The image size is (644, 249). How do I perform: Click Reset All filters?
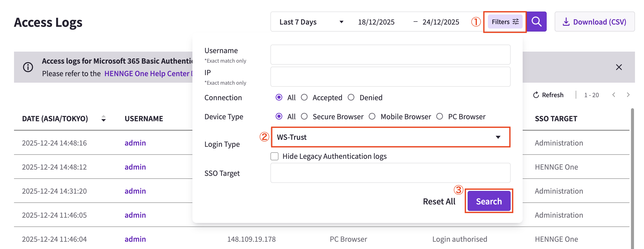pyautogui.click(x=439, y=201)
